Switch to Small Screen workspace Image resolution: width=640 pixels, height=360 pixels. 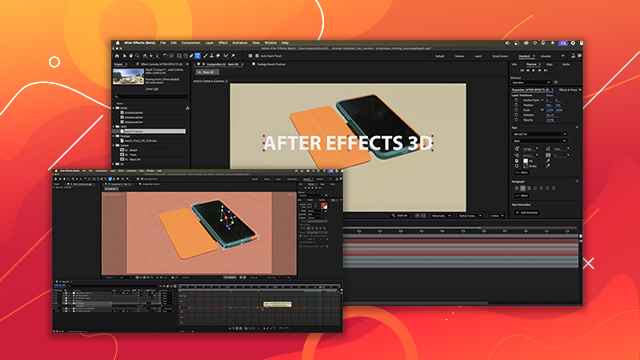(x=500, y=56)
